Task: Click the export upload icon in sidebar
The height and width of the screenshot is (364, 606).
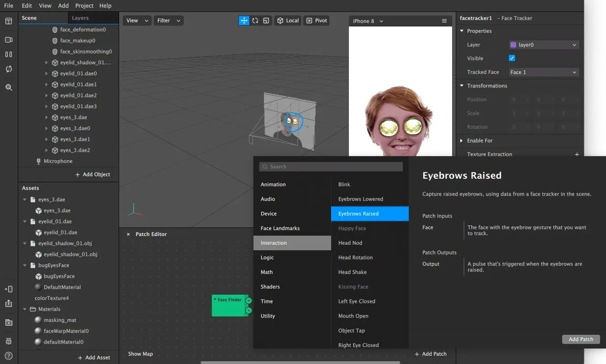Action: 9,304
